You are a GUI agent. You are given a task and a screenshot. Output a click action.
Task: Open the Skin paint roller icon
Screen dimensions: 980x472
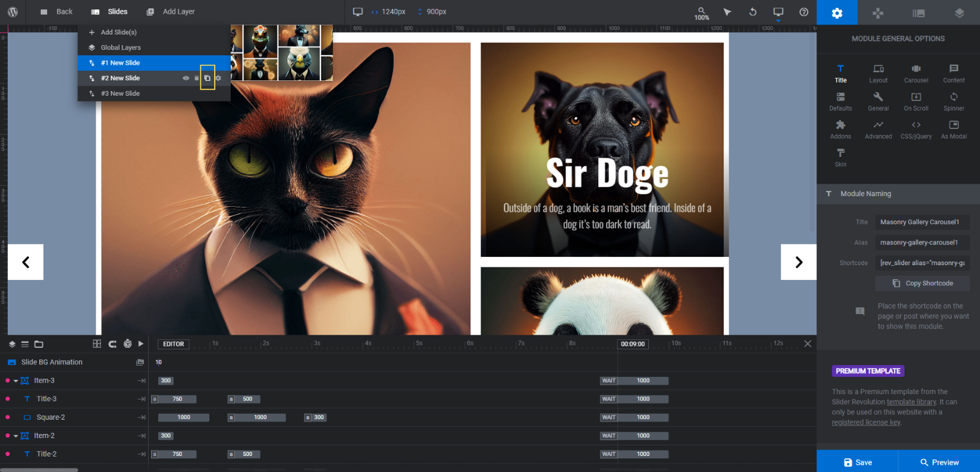840,158
